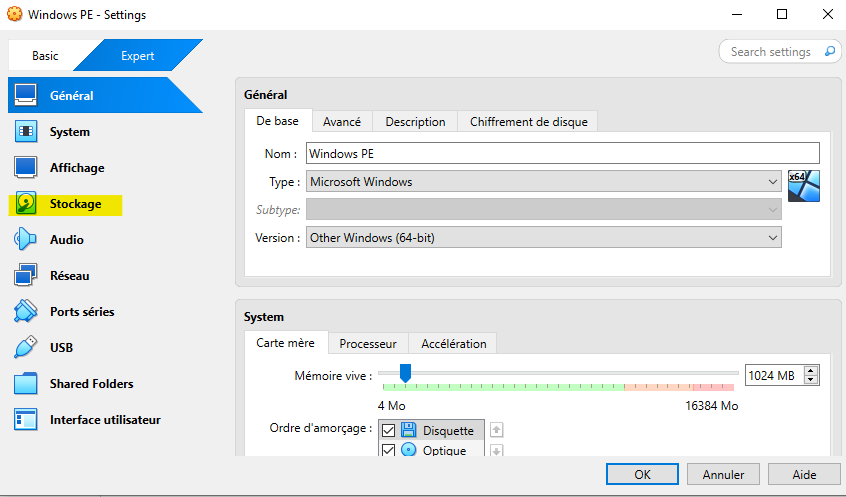Screen dimensions: 846x497
Task: Uncheck the Disquette boot order checkbox
Action: pos(389,430)
